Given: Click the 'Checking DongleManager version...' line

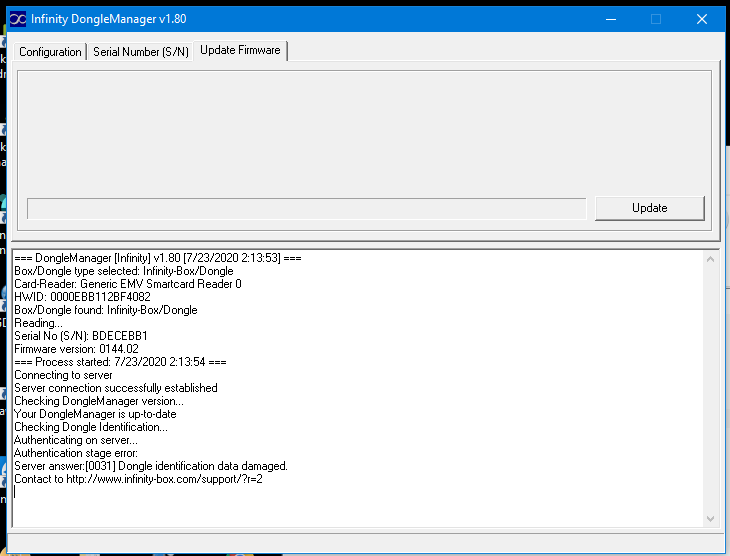Looking at the screenshot, I should point(99,401).
